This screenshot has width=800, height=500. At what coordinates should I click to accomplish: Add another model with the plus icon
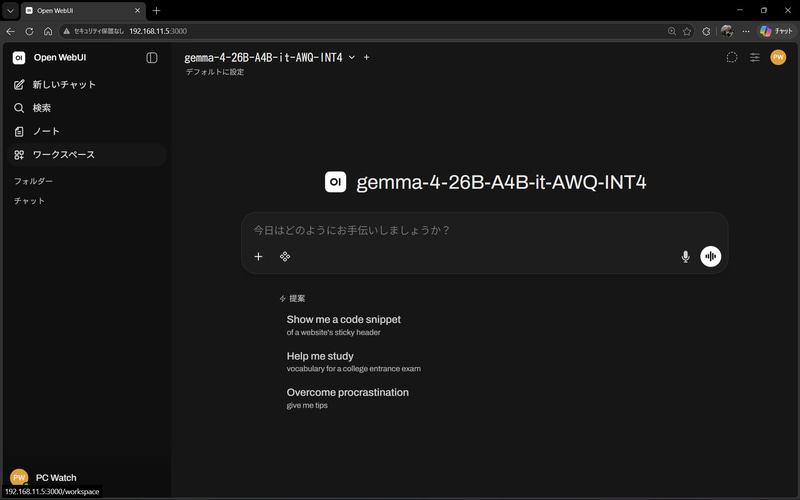tap(366, 58)
